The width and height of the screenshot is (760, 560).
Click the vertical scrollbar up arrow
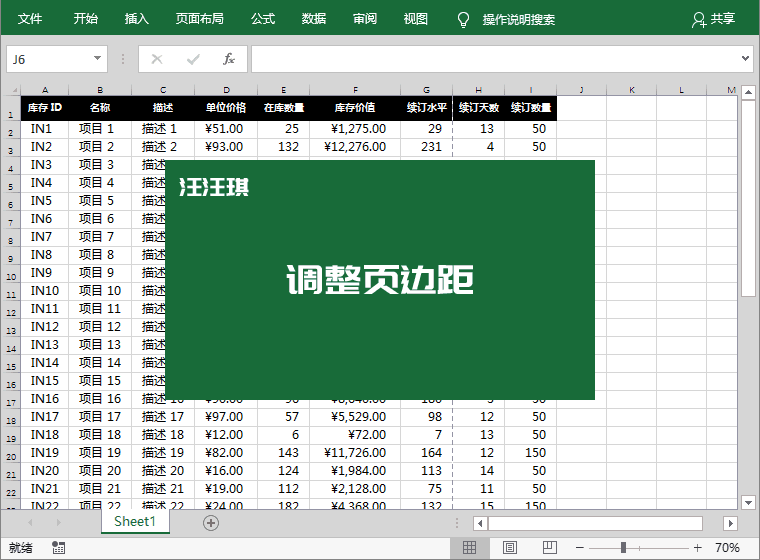(748, 92)
